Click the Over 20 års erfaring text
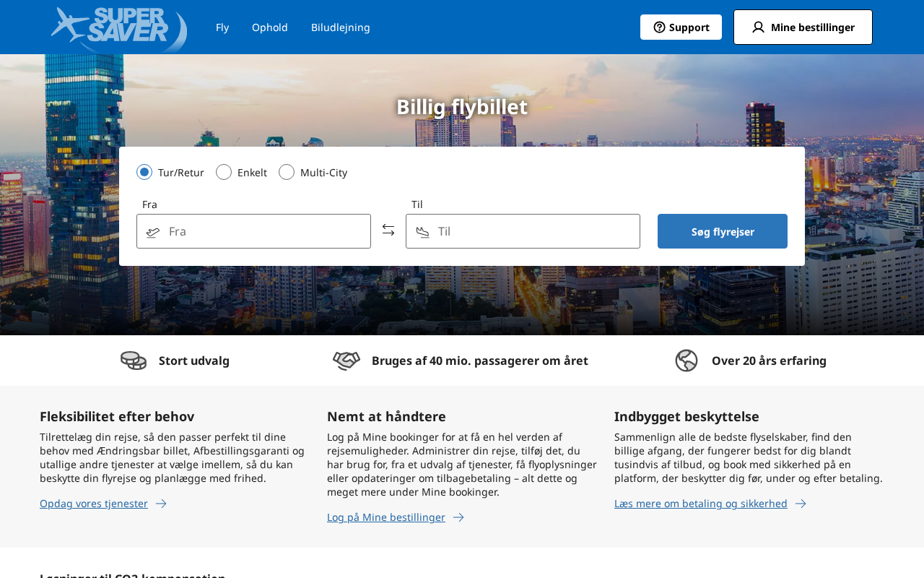924x578 pixels. coord(769,361)
